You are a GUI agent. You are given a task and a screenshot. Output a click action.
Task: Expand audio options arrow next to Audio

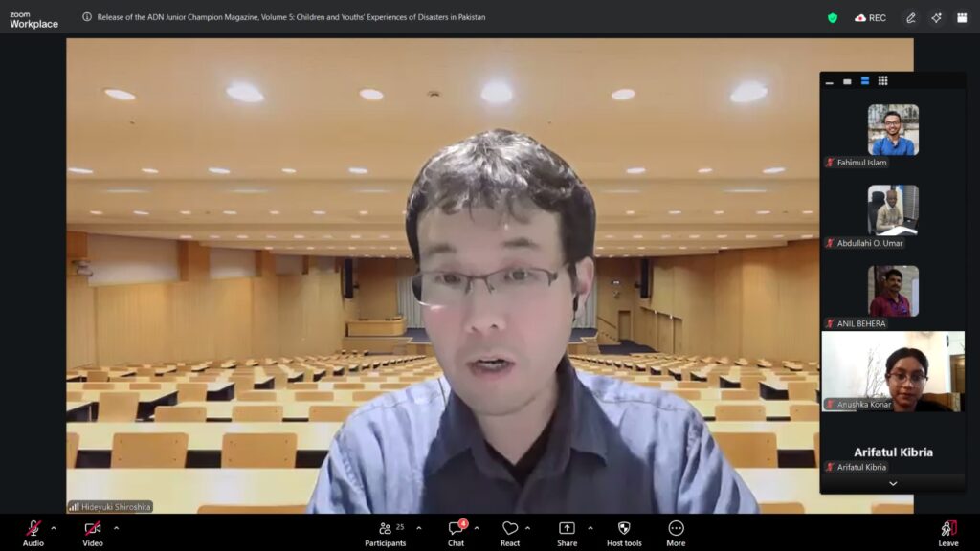pos(54,528)
